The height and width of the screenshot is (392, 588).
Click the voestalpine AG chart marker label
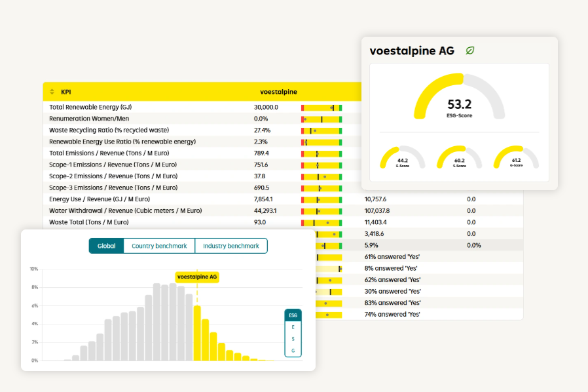pos(197,277)
